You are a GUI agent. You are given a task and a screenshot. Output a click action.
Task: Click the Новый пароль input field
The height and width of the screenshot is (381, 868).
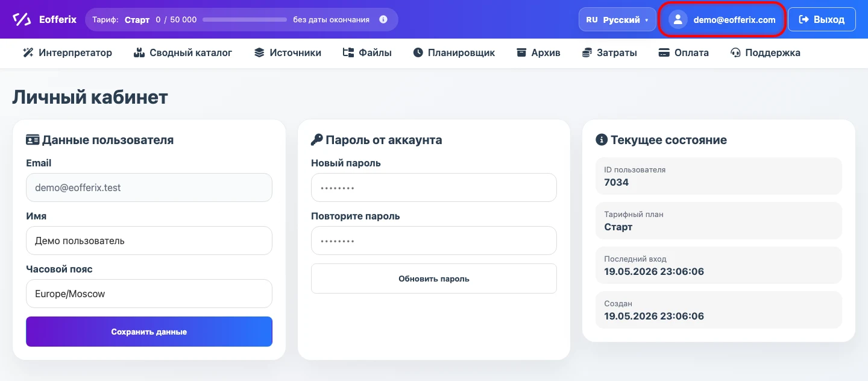point(434,187)
